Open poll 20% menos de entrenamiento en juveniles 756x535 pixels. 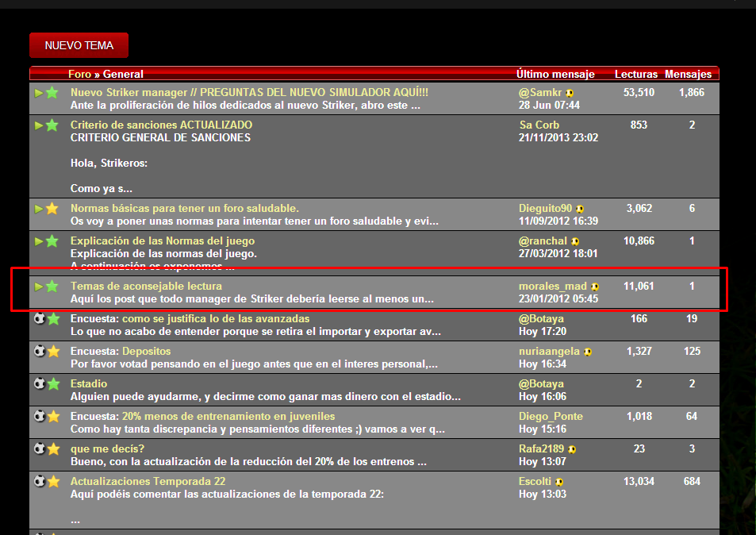point(228,416)
